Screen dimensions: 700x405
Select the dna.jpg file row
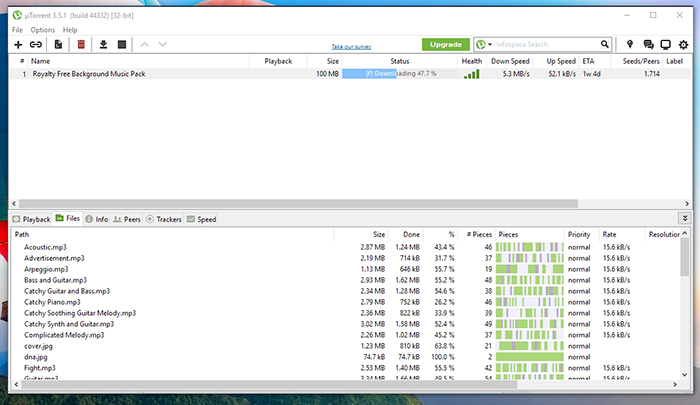[x=346, y=357]
